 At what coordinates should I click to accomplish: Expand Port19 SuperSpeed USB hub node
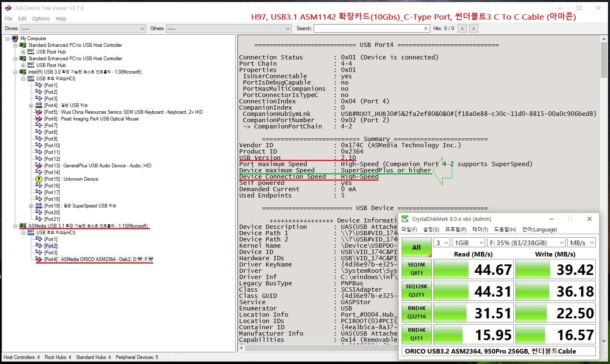(31, 206)
